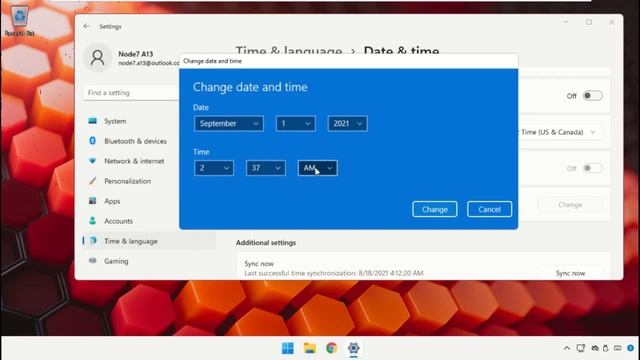Open the Windows Start button
This screenshot has height=360, width=640.
[288, 348]
